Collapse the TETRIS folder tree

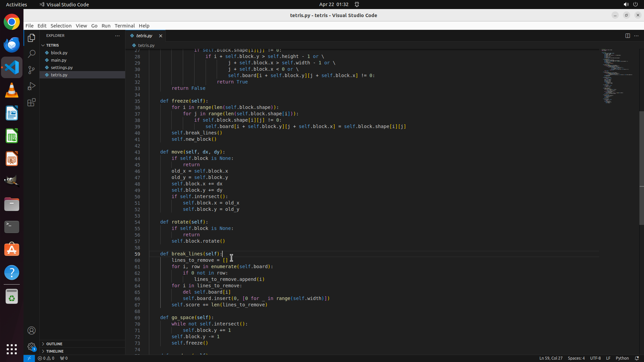52,45
